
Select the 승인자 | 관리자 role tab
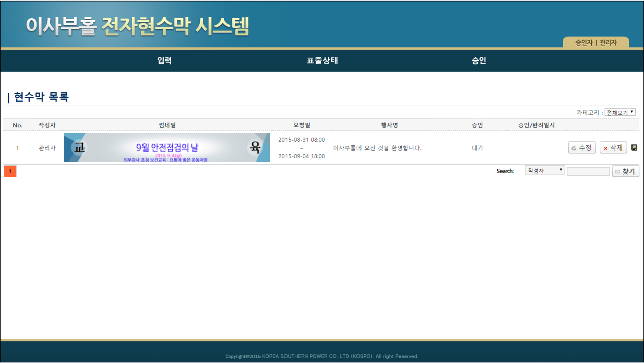[596, 43]
